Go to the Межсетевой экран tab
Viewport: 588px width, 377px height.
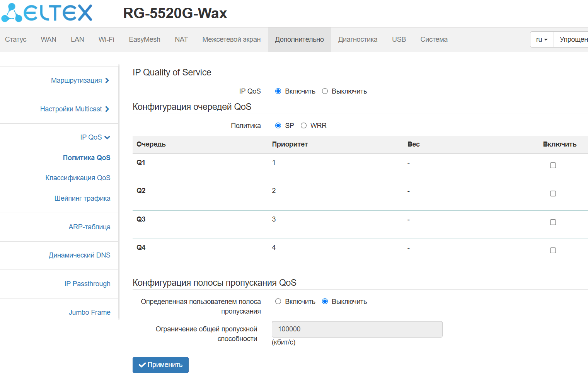(231, 39)
